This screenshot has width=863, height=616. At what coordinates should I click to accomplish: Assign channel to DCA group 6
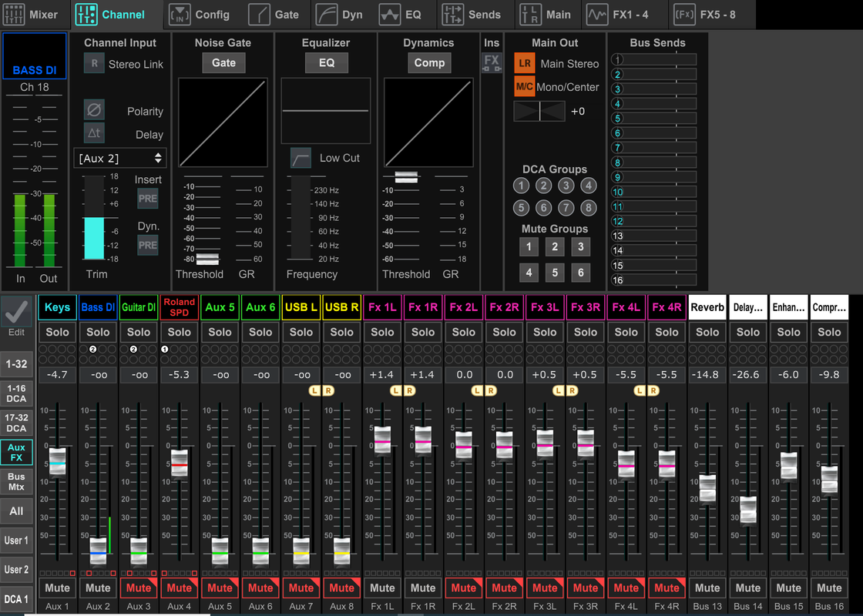(543, 208)
